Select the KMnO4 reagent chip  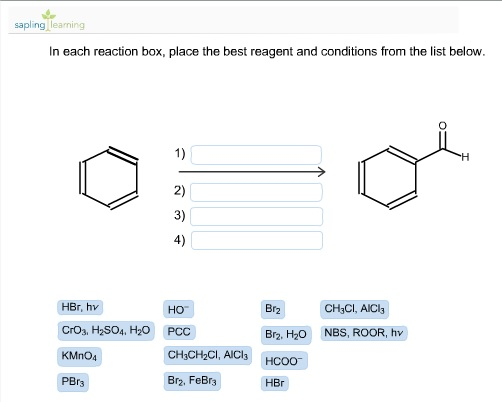tap(79, 357)
